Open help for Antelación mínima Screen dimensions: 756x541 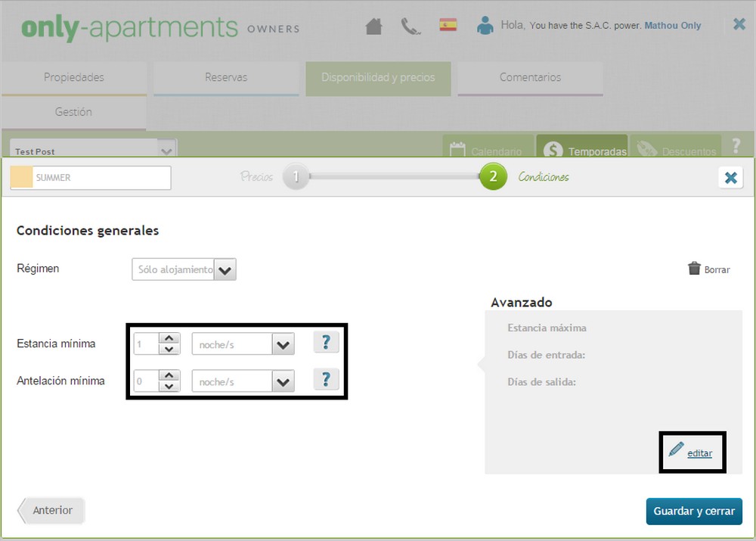[326, 379]
